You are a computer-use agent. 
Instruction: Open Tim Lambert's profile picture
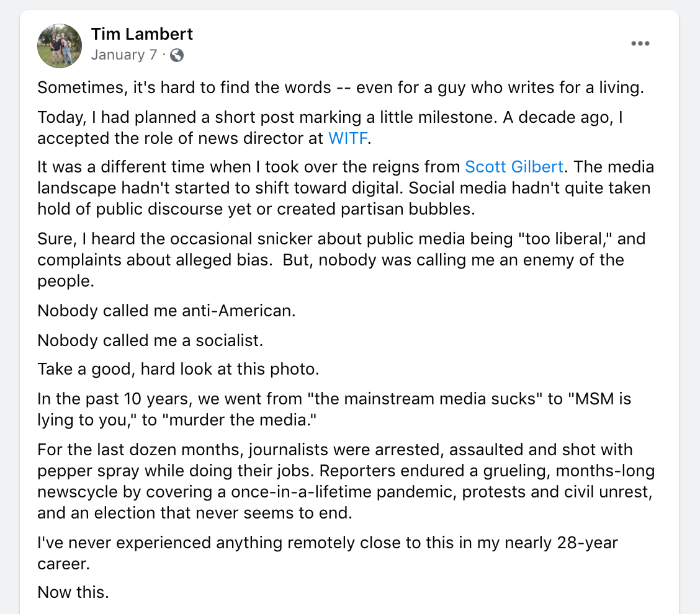click(60, 45)
